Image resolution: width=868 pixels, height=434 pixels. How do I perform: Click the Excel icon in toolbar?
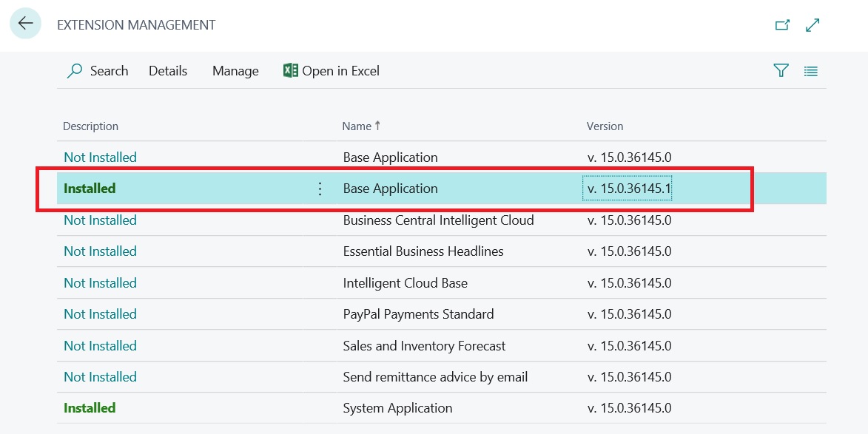[291, 71]
